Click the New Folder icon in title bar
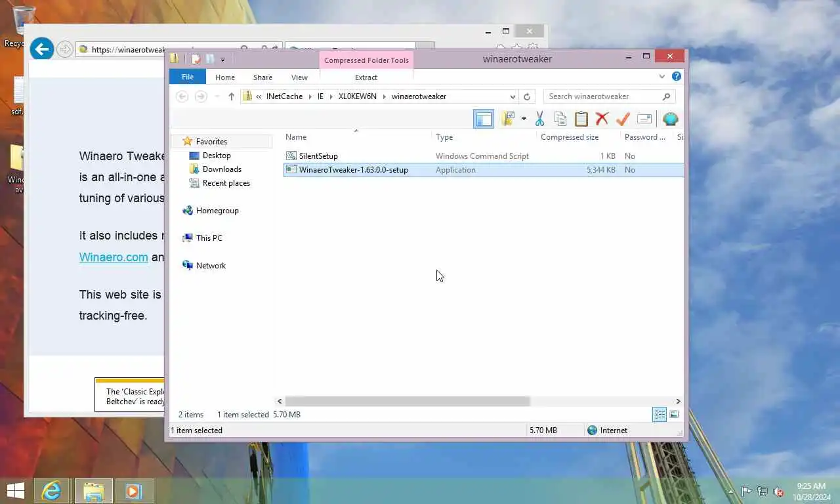This screenshot has width=840, height=504. (209, 59)
